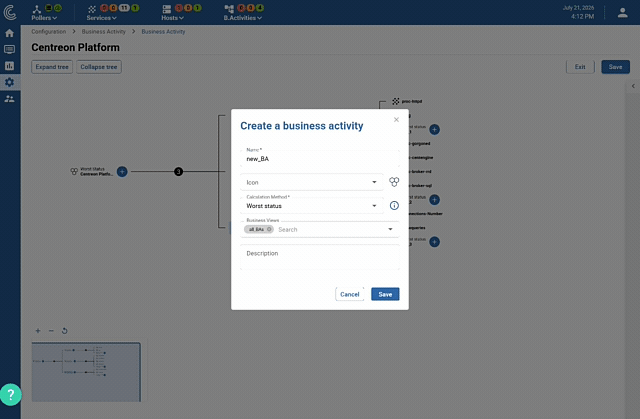Click the tree minimap thumbnail
Image resolution: width=640 pixels, height=419 pixels.
coord(86,372)
